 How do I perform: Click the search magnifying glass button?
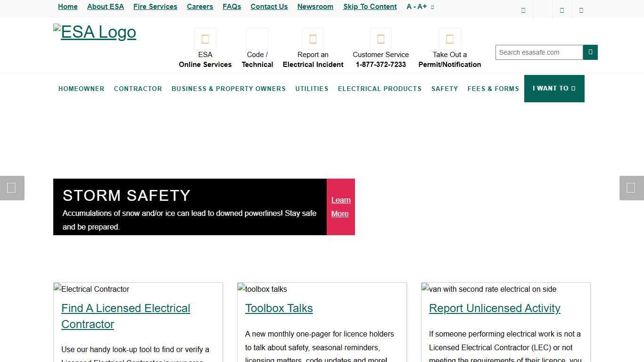(590, 52)
